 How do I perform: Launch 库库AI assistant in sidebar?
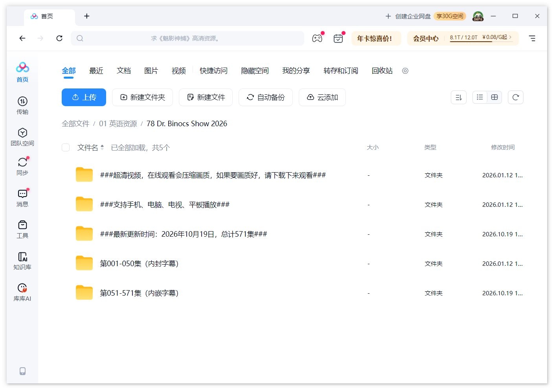click(22, 292)
